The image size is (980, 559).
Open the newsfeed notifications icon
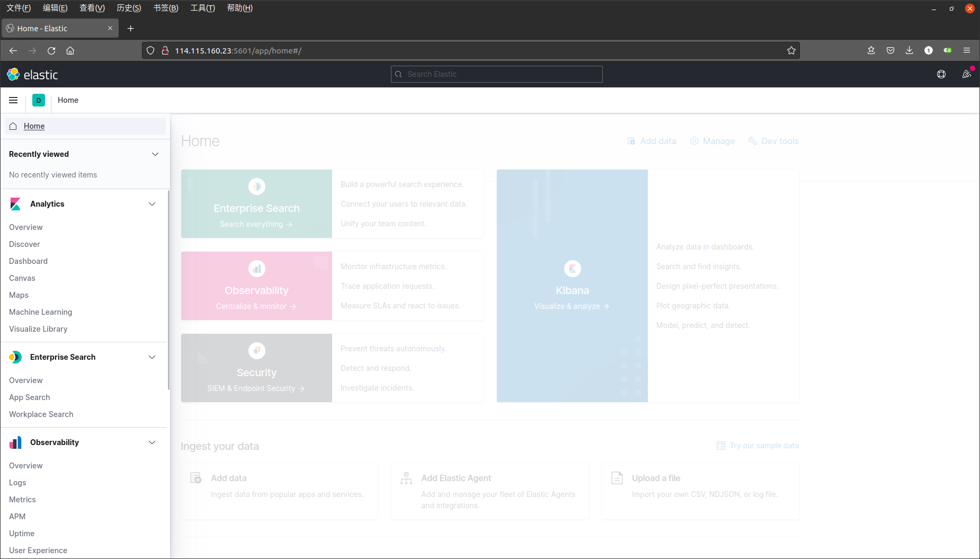click(967, 74)
